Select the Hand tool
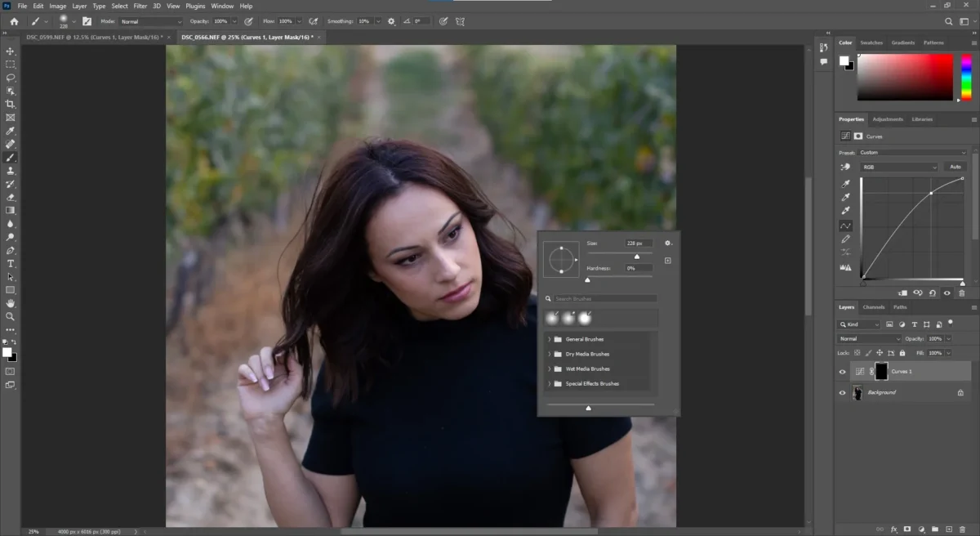The height and width of the screenshot is (536, 980). pyautogui.click(x=11, y=303)
